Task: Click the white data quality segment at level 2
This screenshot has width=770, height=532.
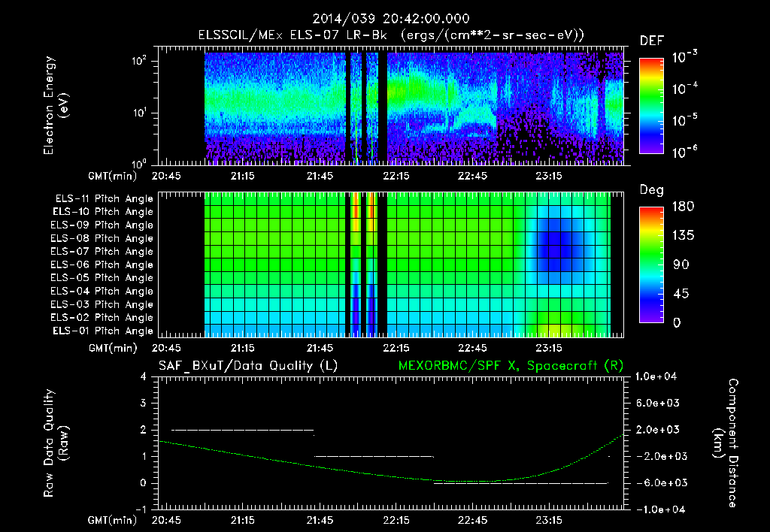Action: point(243,430)
